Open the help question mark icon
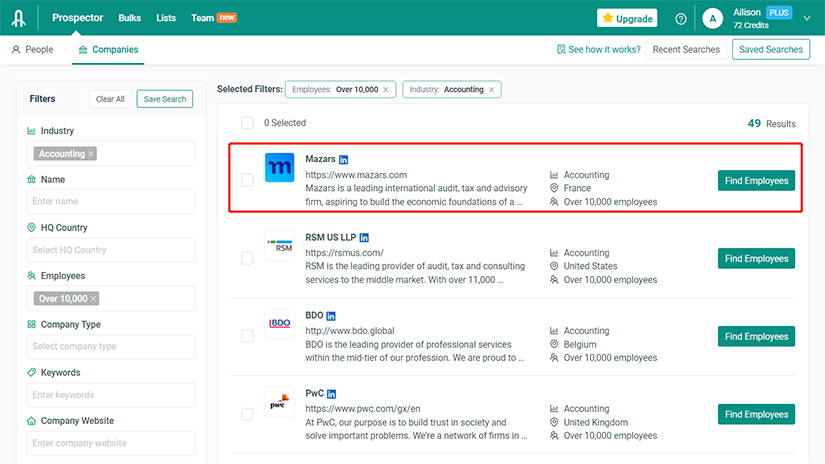825x464 pixels. click(681, 18)
